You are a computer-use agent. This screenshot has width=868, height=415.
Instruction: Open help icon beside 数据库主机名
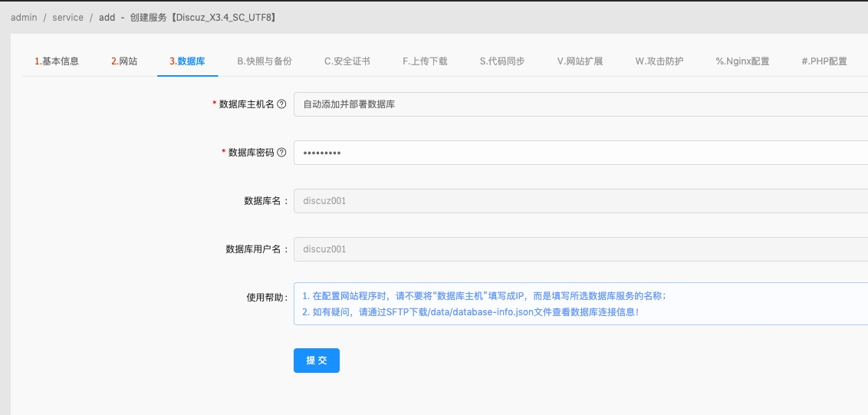[281, 104]
